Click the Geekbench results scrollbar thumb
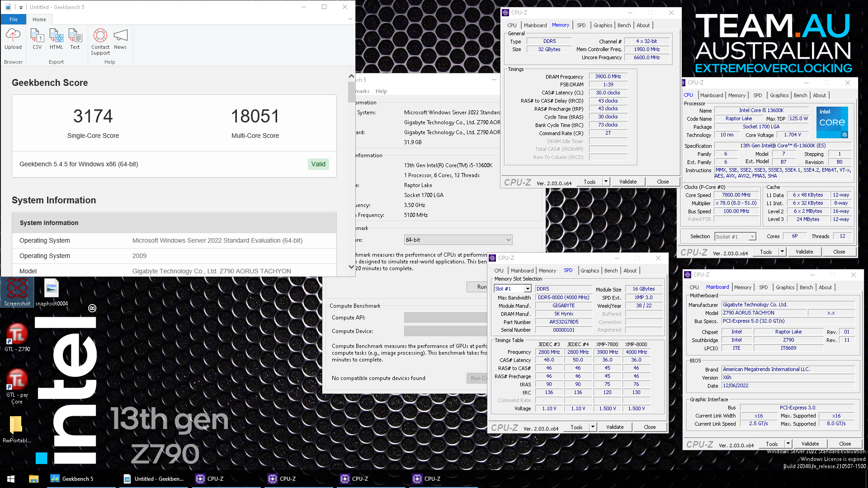868x488 pixels. click(351, 92)
